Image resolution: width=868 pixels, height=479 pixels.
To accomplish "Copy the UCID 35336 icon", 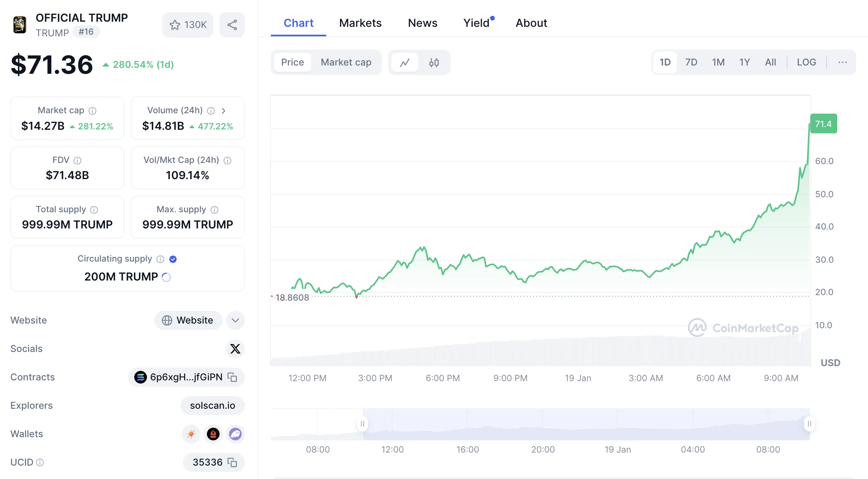I will coord(232,462).
